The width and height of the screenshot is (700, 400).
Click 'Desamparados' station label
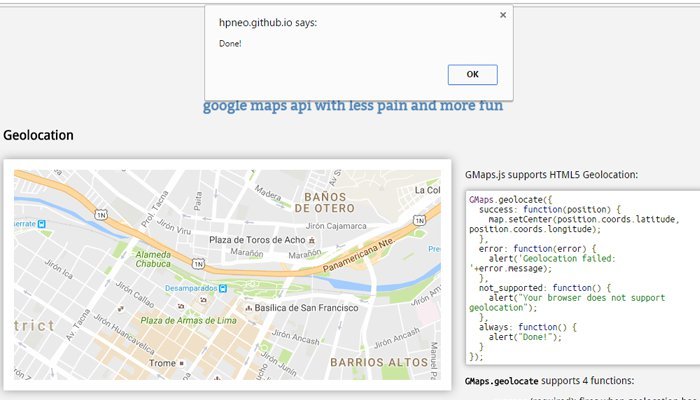[x=191, y=288]
